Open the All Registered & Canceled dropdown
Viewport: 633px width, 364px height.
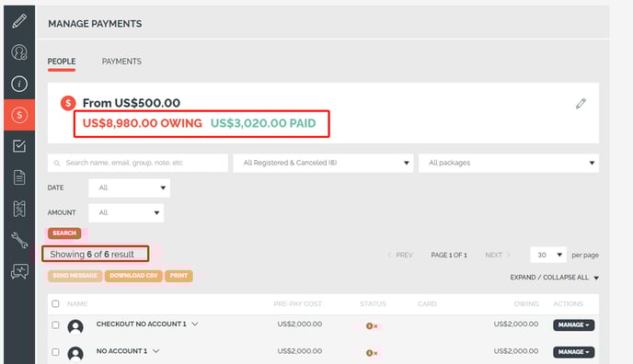coord(323,163)
